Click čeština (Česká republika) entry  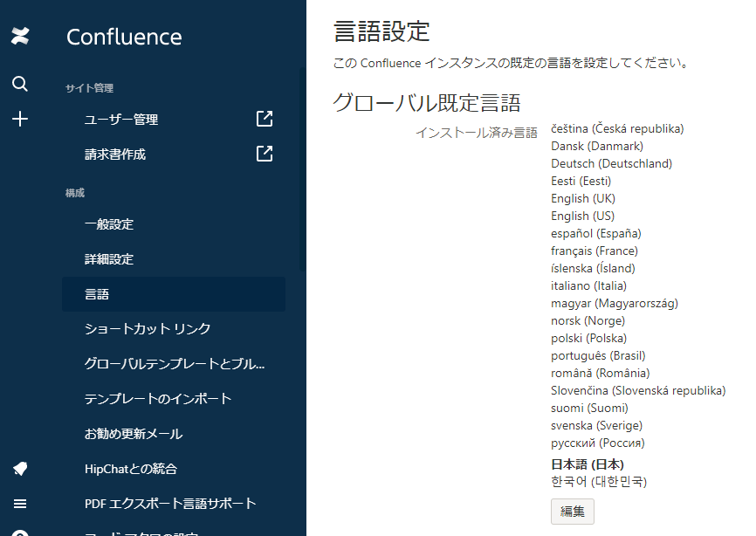tap(617, 128)
